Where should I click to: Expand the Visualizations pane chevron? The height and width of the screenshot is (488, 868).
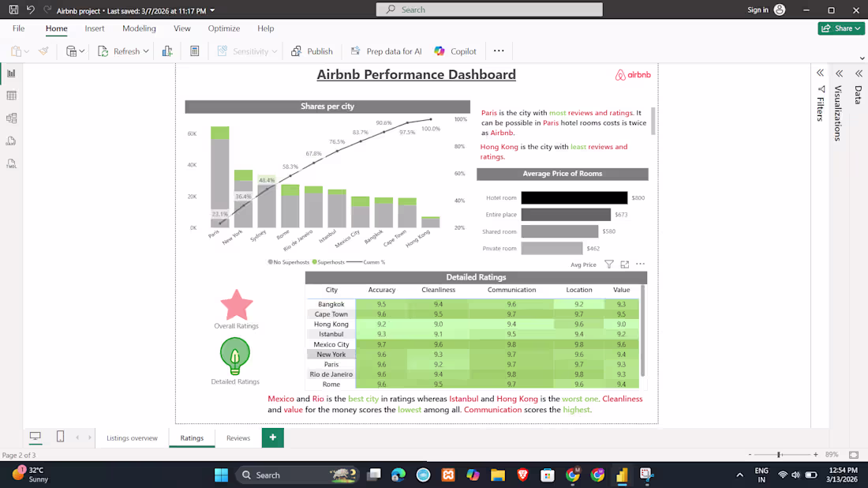[840, 73]
